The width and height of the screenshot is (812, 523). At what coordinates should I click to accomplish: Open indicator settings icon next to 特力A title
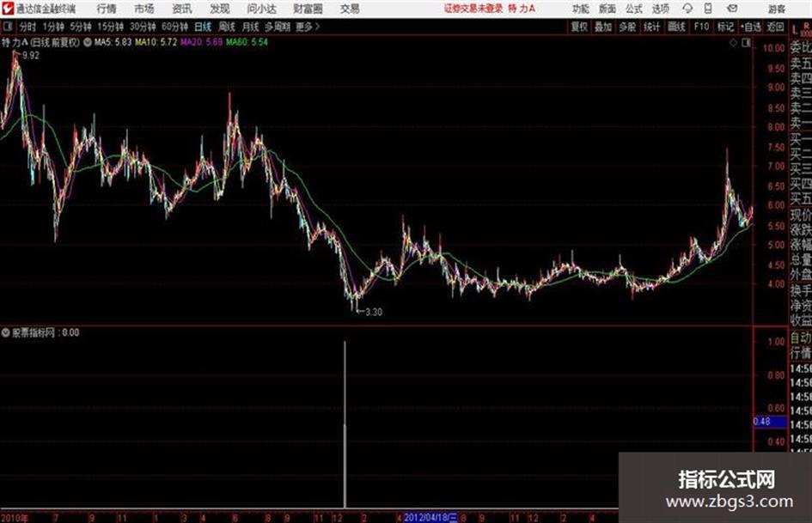tap(88, 42)
